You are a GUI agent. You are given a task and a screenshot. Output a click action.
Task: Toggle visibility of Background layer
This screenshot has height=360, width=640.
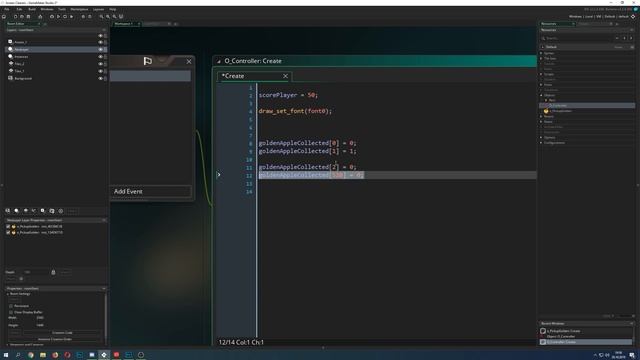100,78
